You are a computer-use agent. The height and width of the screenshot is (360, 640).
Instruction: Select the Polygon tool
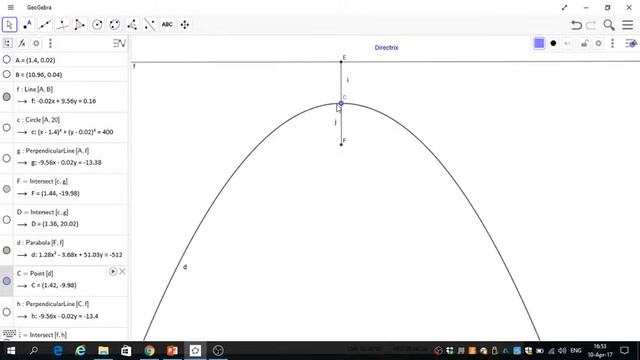80,24
